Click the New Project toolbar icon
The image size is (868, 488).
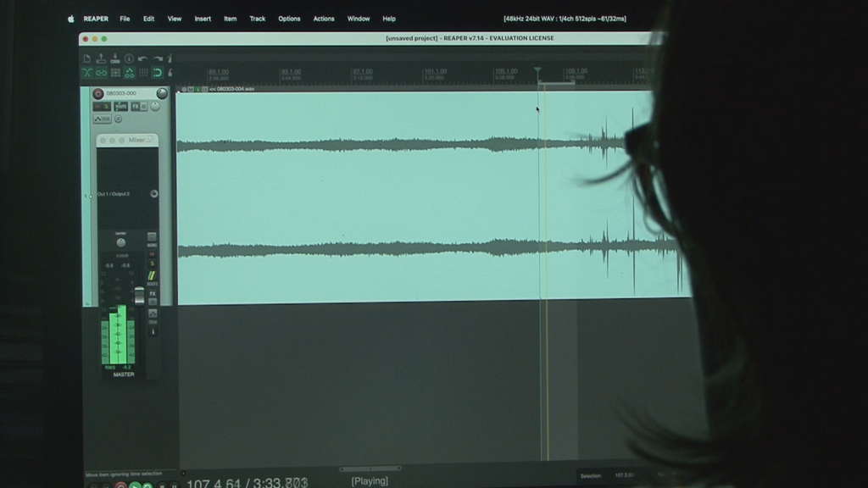tap(87, 58)
